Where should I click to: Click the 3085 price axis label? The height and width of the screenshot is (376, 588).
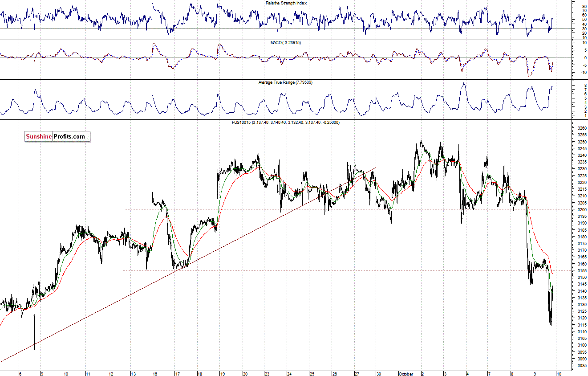pos(582,365)
